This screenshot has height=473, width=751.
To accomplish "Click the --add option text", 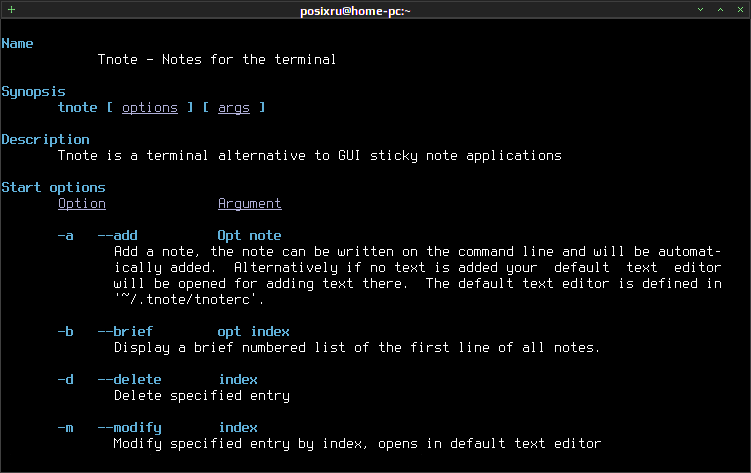I will pyautogui.click(x=117, y=236).
